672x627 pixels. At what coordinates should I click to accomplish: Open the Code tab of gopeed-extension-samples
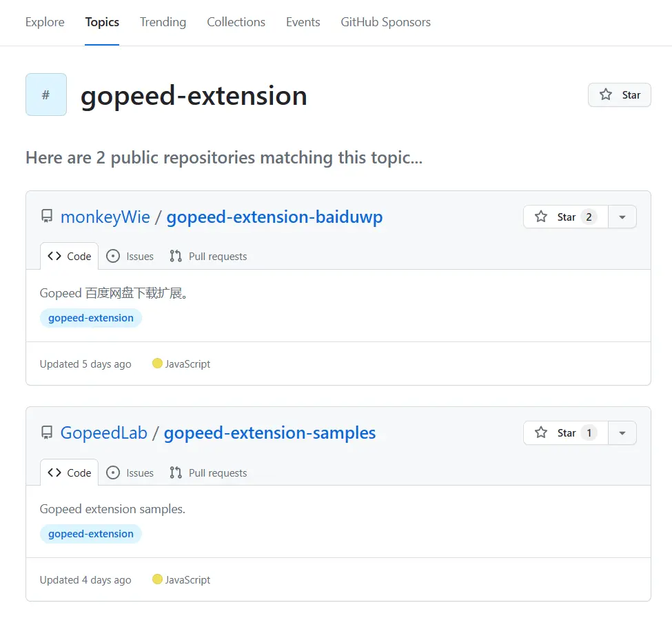[x=69, y=472]
